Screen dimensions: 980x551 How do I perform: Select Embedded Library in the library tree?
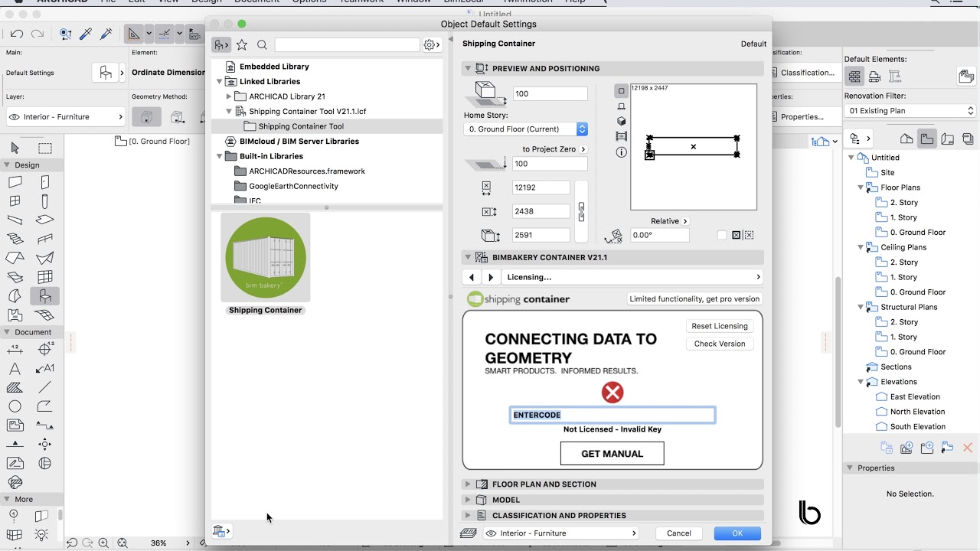pyautogui.click(x=274, y=67)
